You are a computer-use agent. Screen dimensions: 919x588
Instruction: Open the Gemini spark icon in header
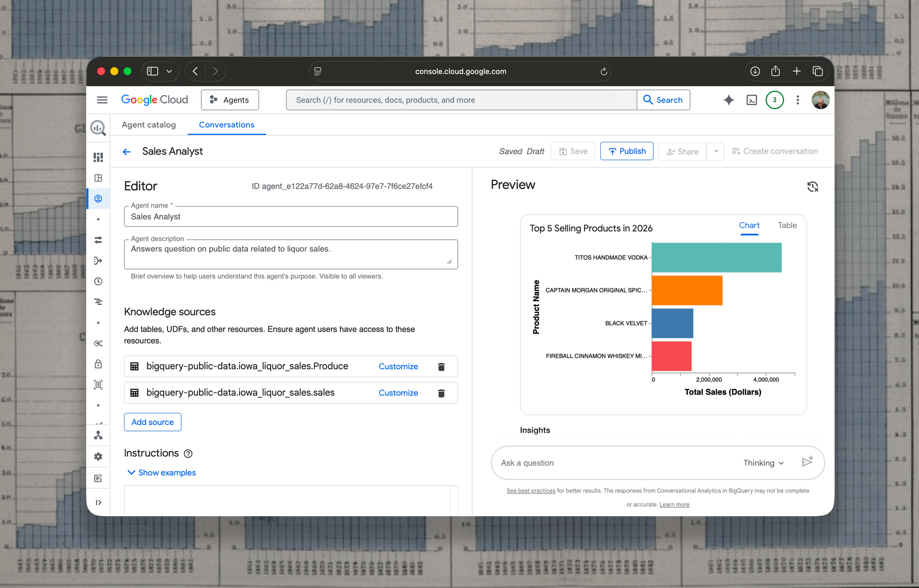(x=729, y=100)
